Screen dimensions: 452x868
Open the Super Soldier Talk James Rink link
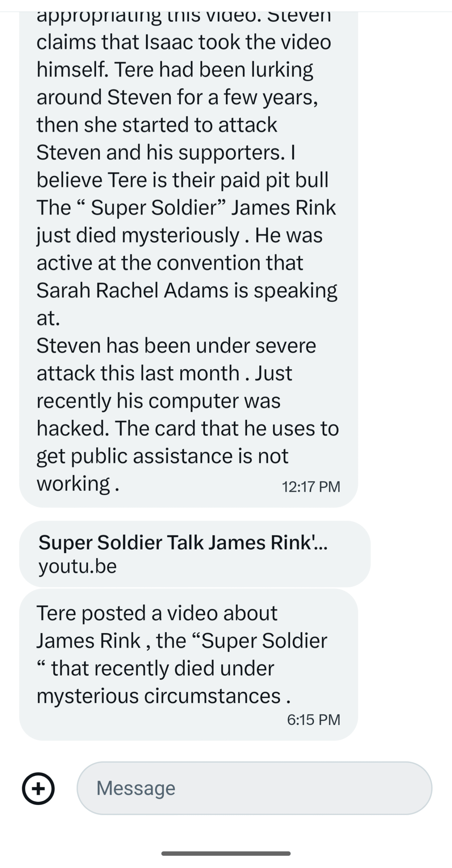[195, 554]
